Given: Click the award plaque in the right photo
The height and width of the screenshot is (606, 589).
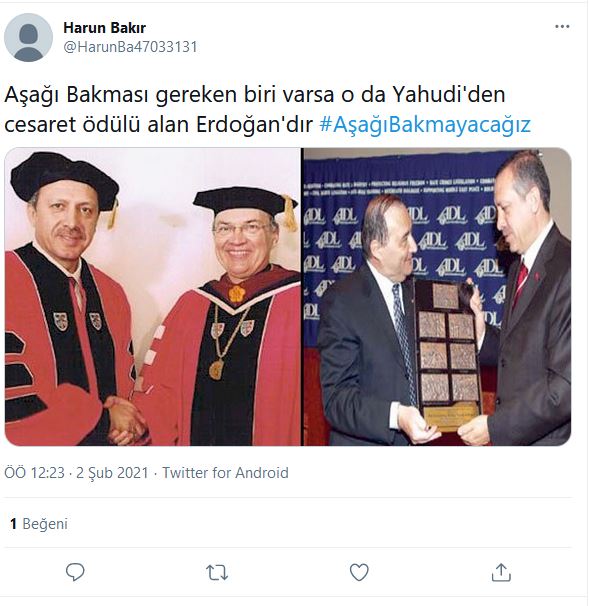Looking at the screenshot, I should 449,355.
